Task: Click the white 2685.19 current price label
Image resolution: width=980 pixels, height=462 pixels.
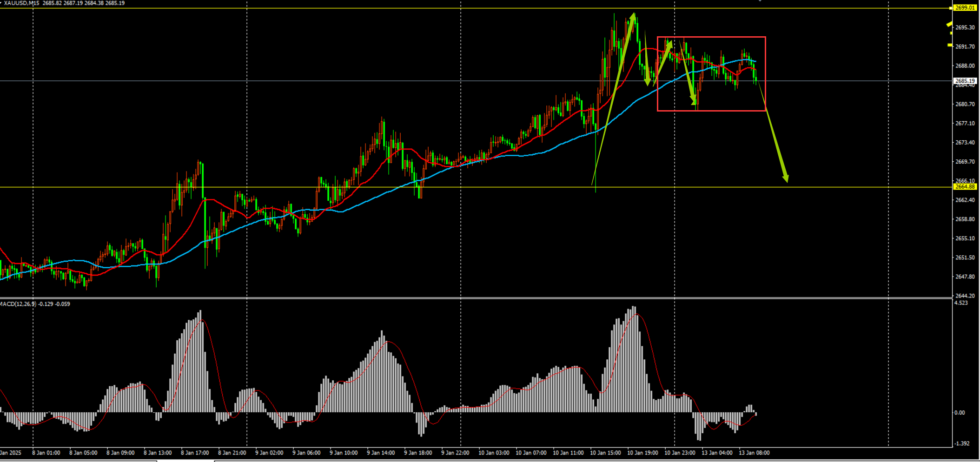Action: 965,81
